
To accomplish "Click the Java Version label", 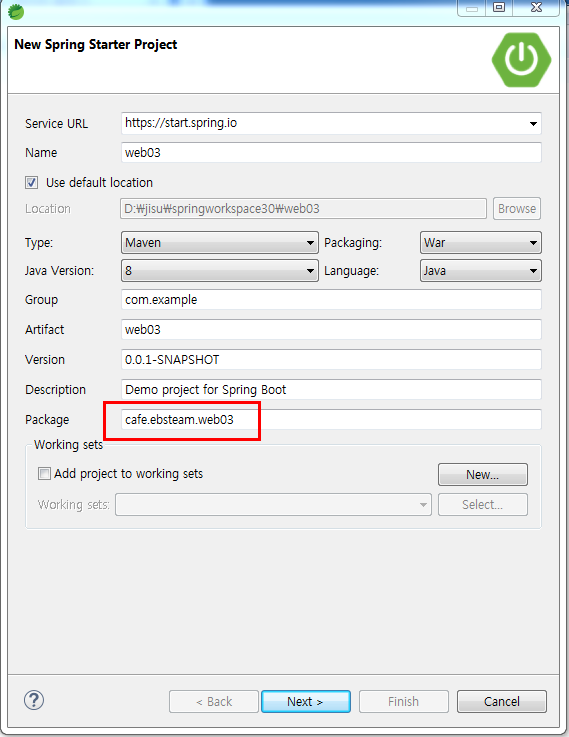I will (x=59, y=271).
